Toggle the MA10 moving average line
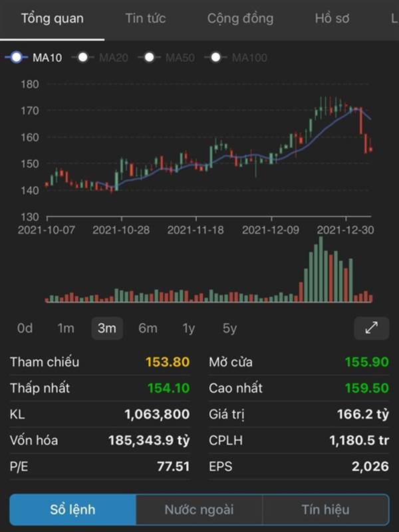This screenshot has height=532, width=399. (34, 58)
